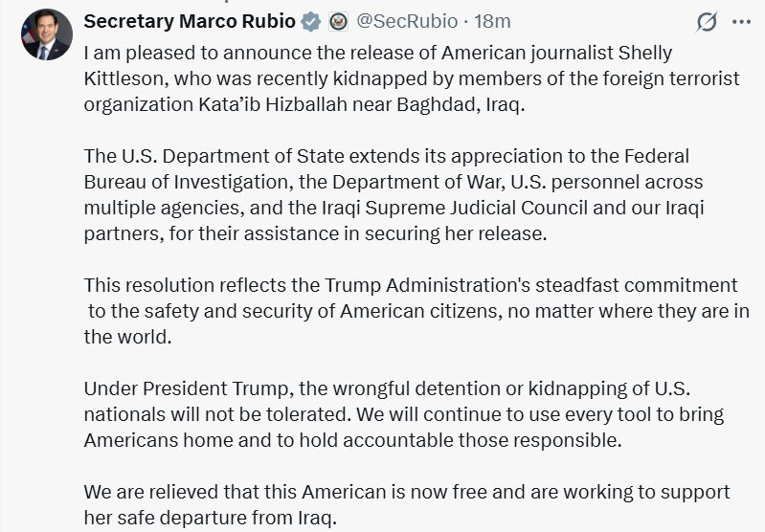Click the verified checkmark badge
The width and height of the screenshot is (765, 532).
[311, 21]
